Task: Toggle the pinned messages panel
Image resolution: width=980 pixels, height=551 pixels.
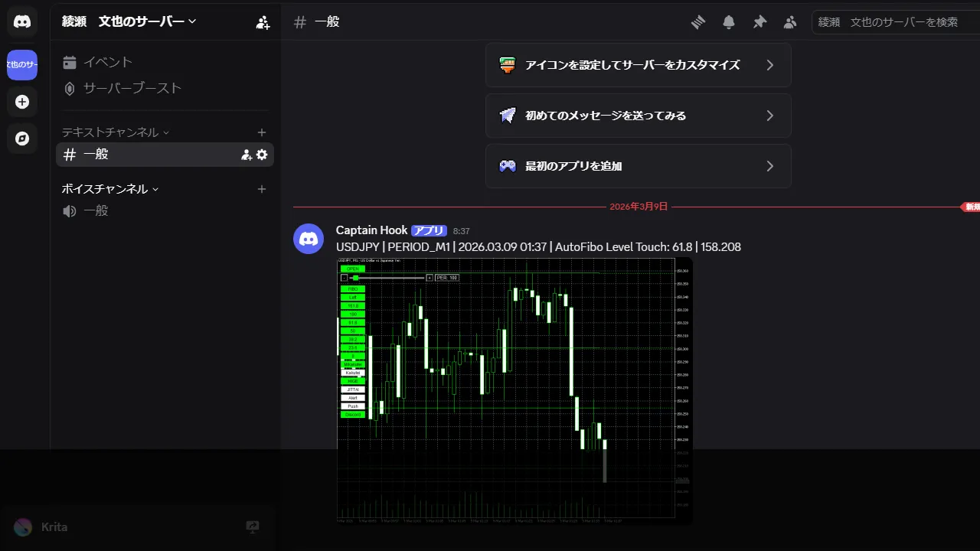Action: (x=759, y=21)
